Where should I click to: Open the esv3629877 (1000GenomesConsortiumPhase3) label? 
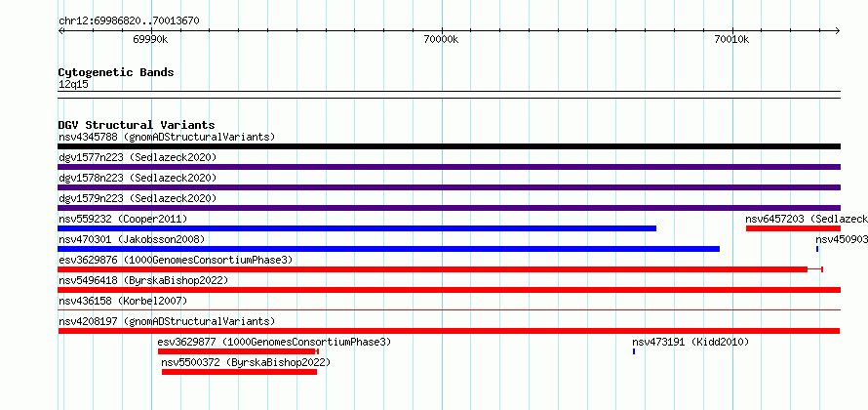[x=275, y=342]
